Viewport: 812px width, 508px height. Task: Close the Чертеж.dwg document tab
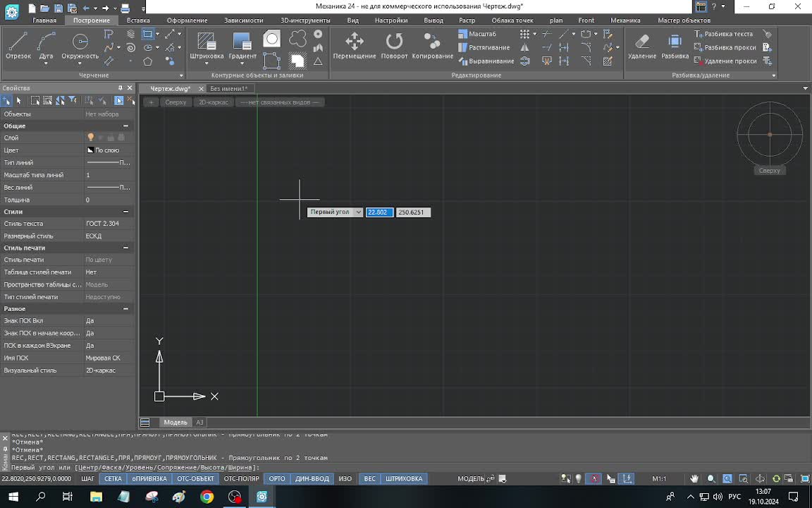coord(201,89)
